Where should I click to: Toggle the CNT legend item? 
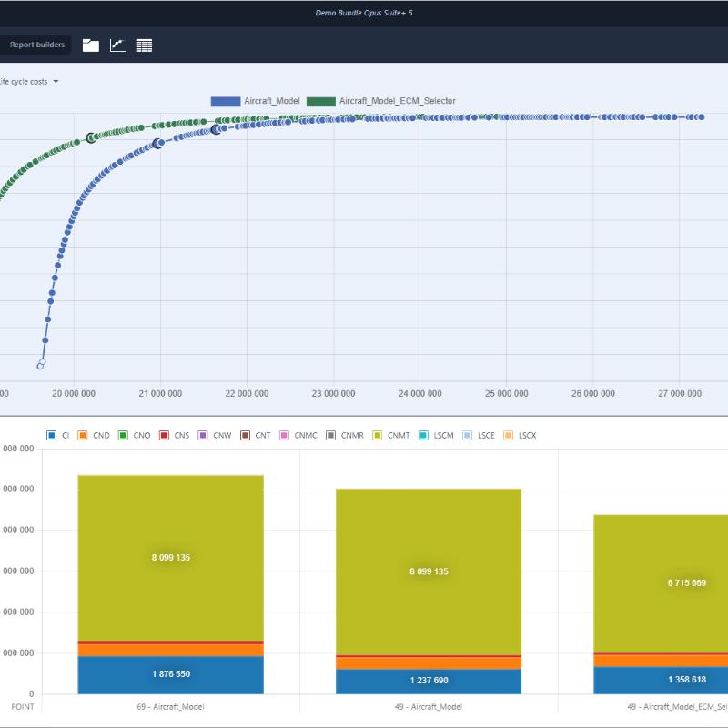[256, 436]
